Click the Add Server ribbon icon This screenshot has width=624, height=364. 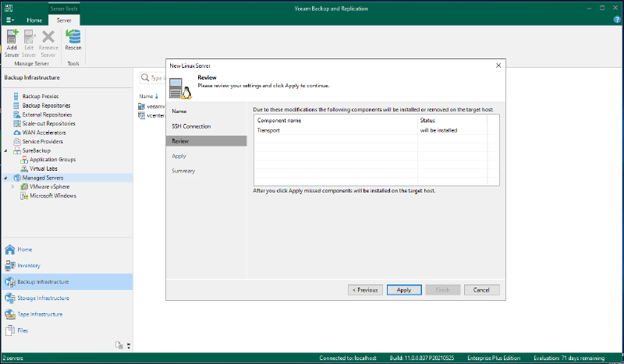click(x=12, y=44)
